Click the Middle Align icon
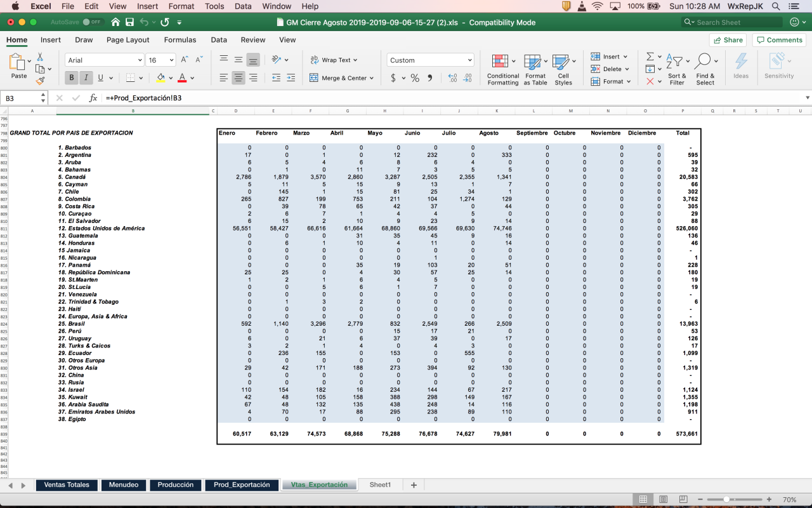Image resolution: width=812 pixels, height=508 pixels. [x=239, y=60]
